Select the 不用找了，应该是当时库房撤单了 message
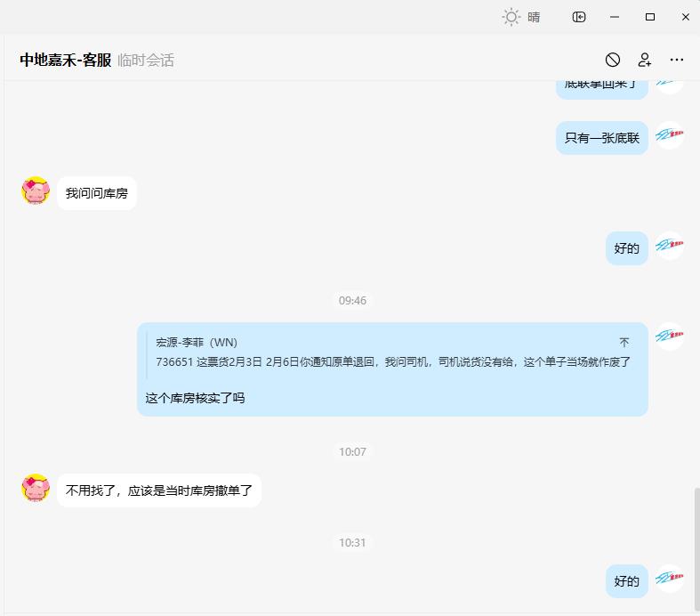This screenshot has width=700, height=616. [159, 490]
